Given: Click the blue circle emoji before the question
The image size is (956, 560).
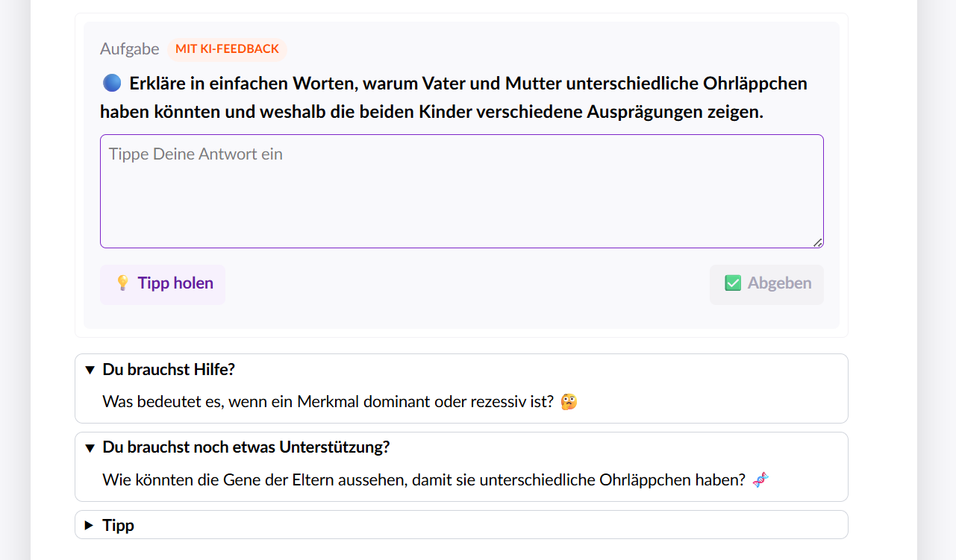Looking at the screenshot, I should point(111,83).
